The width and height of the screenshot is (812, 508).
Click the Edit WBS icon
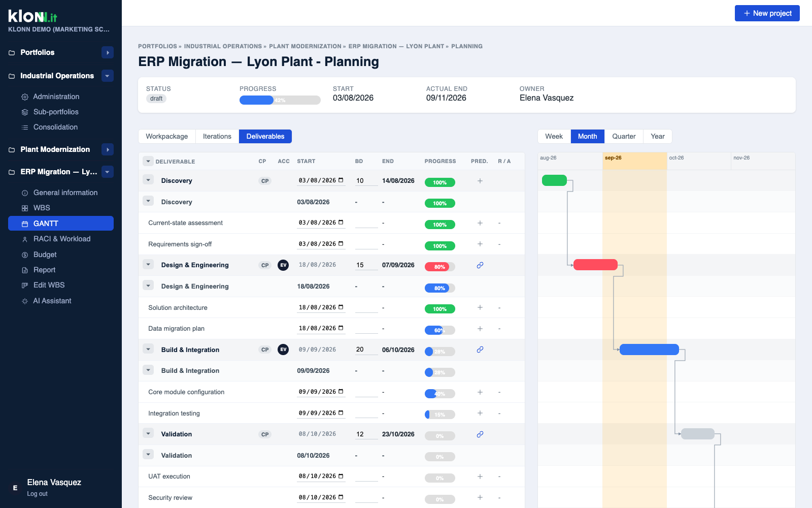(24, 285)
